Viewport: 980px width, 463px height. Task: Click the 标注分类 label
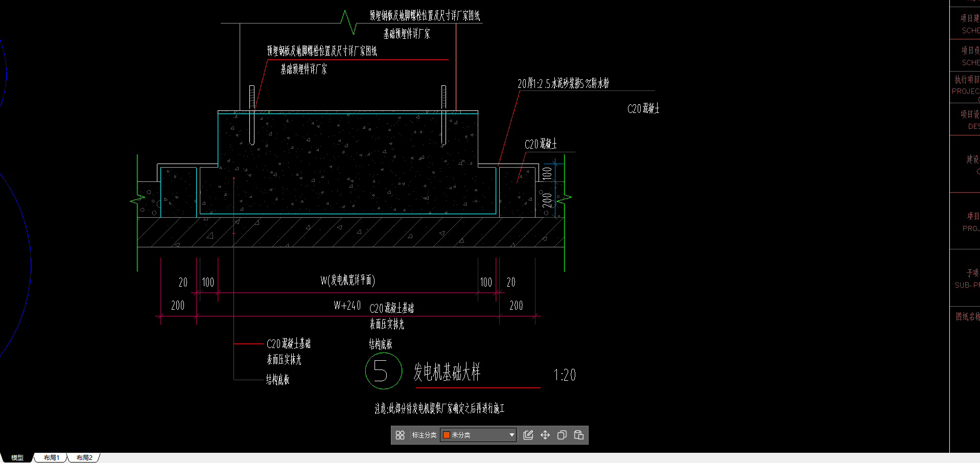tap(424, 435)
